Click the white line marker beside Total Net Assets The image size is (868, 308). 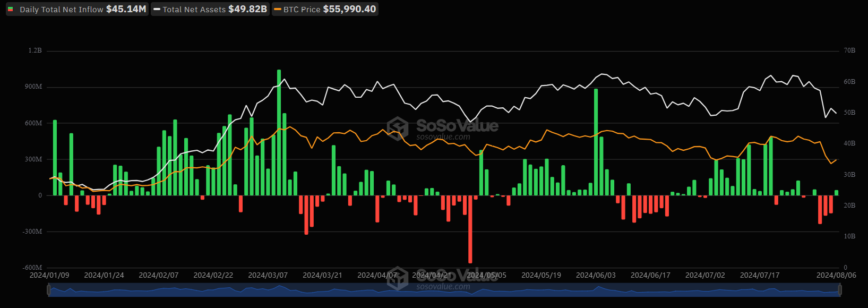[x=157, y=9]
